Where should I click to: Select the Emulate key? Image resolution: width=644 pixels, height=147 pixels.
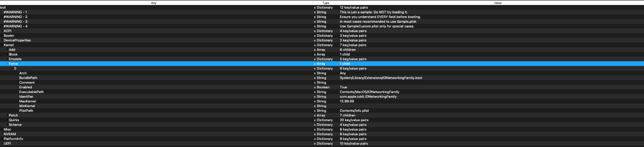click(x=15, y=59)
